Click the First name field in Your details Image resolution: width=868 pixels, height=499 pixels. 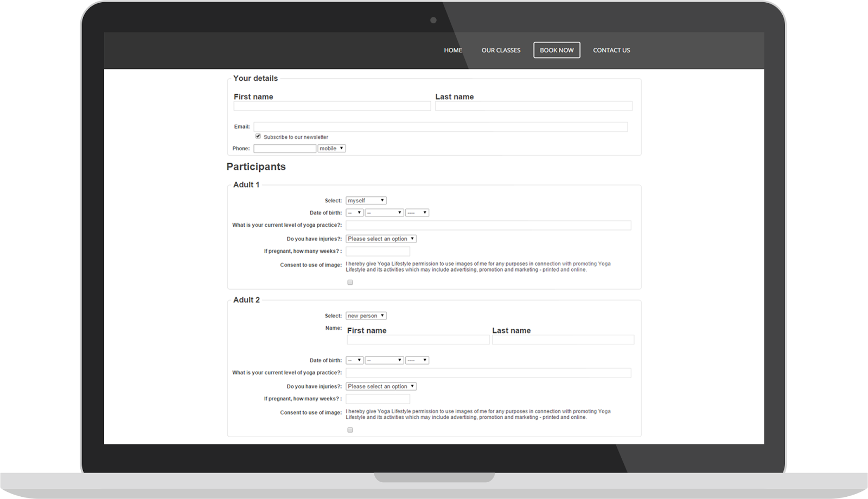coord(332,106)
